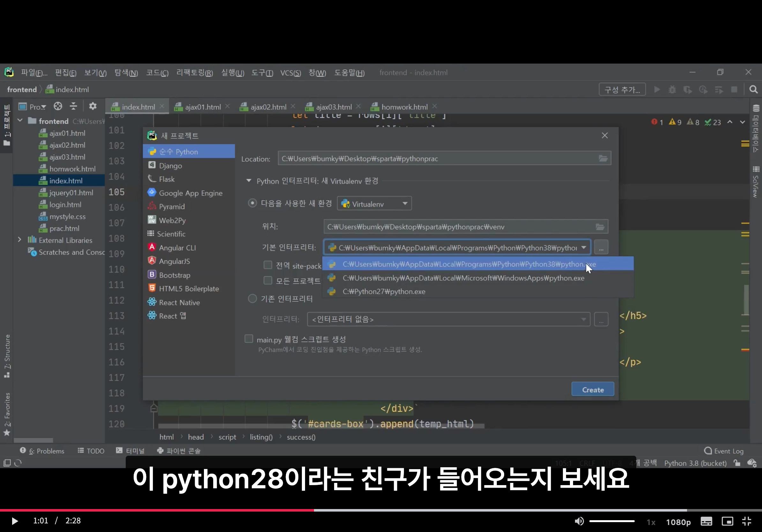Toggle main.py 웰컴 스크립트 생성 checkbox
This screenshot has height=532, width=762.
[249, 339]
